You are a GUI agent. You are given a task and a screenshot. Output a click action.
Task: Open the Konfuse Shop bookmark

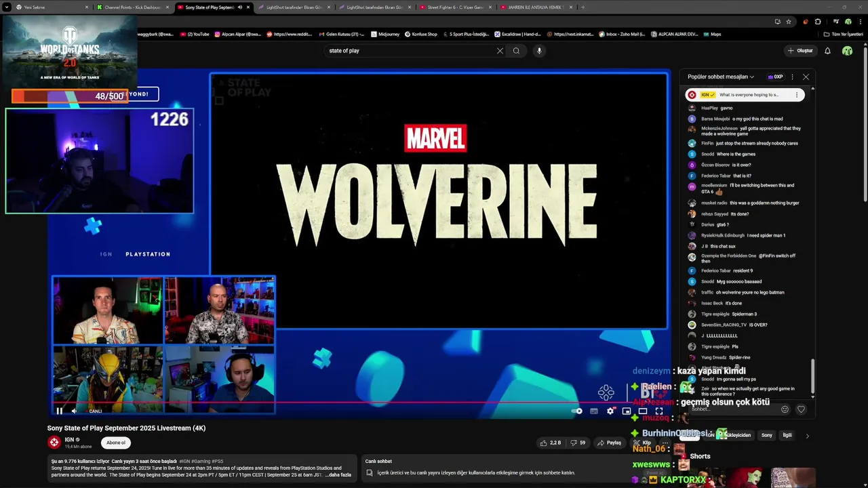coord(421,34)
